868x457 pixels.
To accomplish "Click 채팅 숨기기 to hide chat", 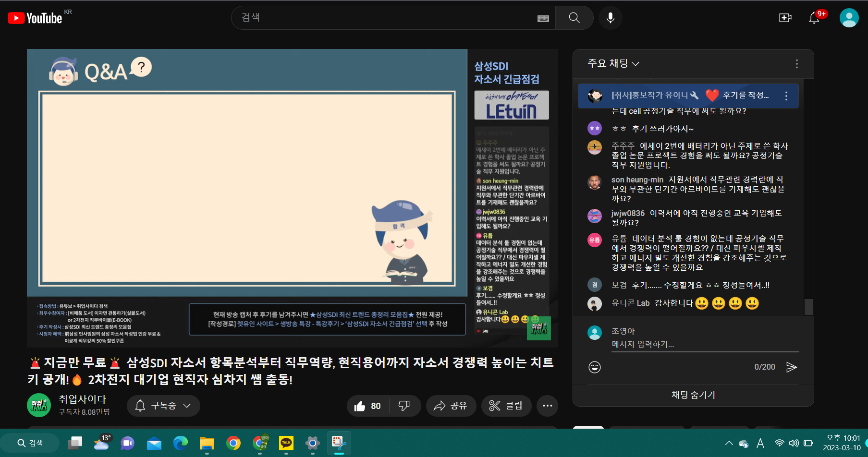I will point(693,395).
